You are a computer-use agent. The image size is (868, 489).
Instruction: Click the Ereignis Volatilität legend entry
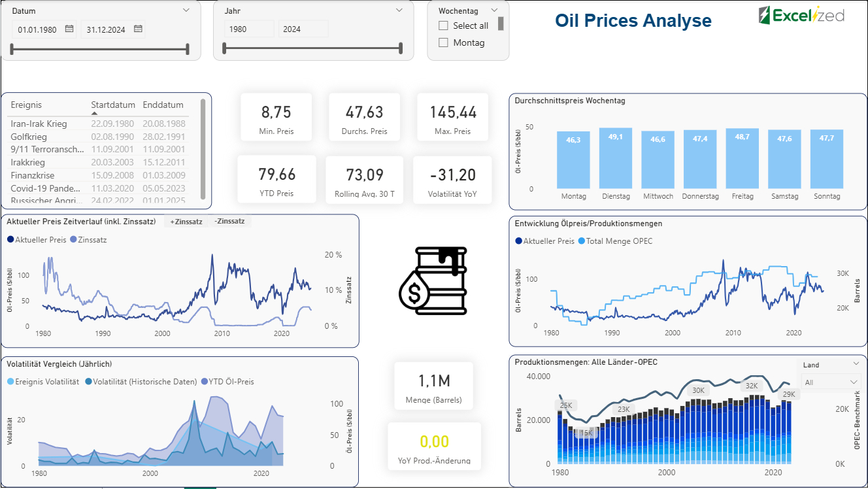click(x=43, y=382)
